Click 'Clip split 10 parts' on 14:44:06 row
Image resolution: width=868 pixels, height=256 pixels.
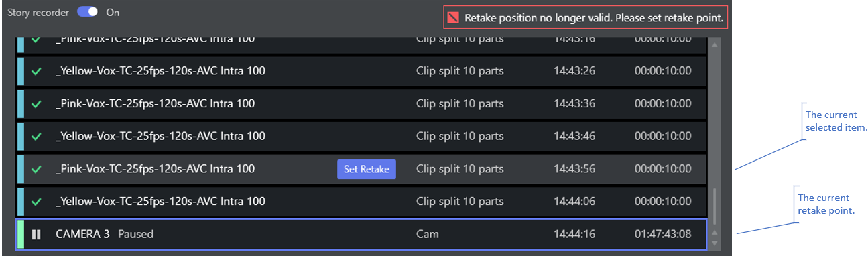pos(460,202)
